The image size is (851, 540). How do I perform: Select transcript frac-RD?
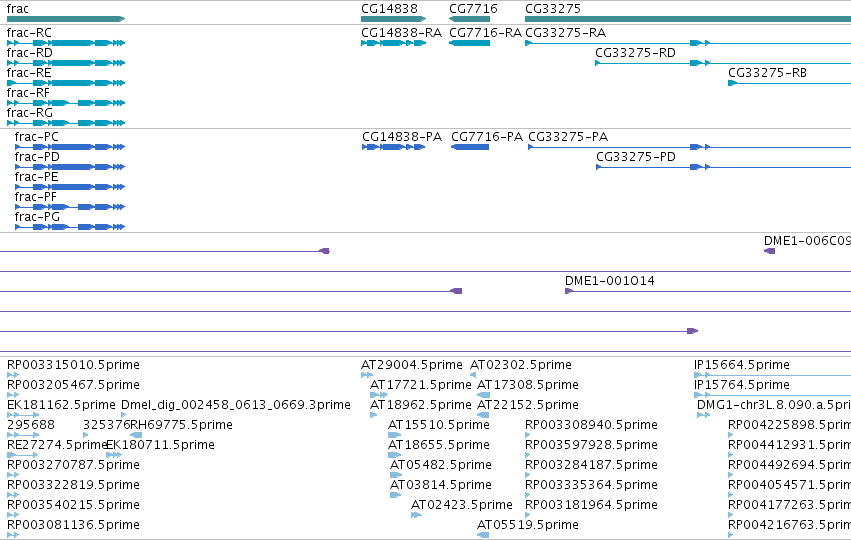(66, 63)
